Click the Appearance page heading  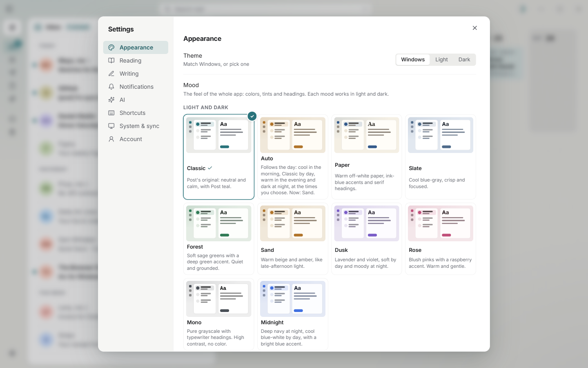tap(202, 39)
